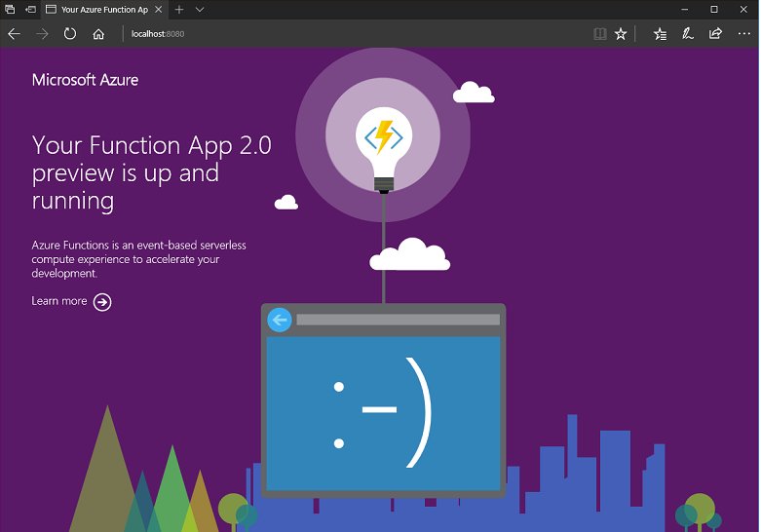Click the Learn more arrow circle
This screenshot has height=532, width=761.
click(x=102, y=302)
